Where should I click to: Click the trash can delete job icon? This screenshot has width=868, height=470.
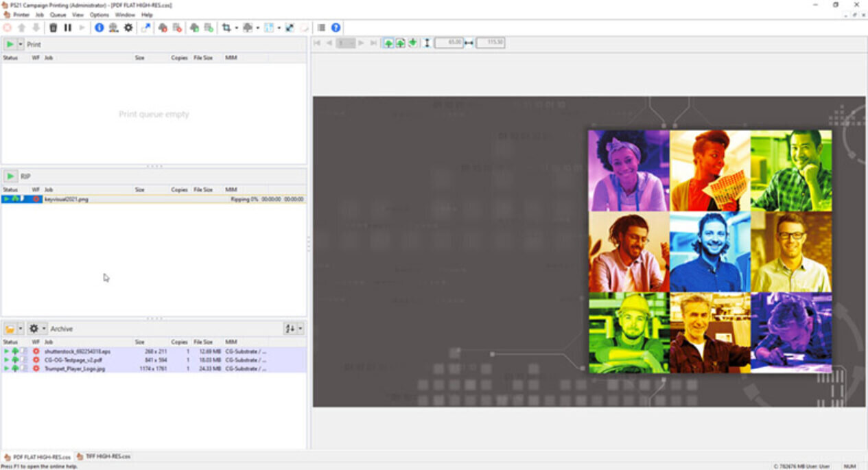coord(54,28)
